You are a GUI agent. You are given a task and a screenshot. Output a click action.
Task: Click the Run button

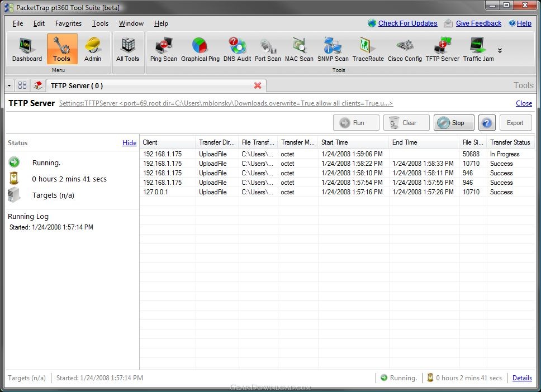pos(356,123)
